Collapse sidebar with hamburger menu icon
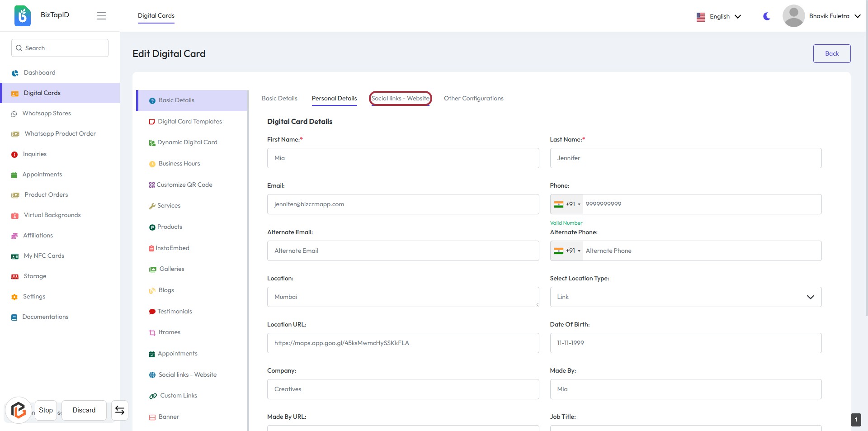Screen dimensions: 868x431 101,16
